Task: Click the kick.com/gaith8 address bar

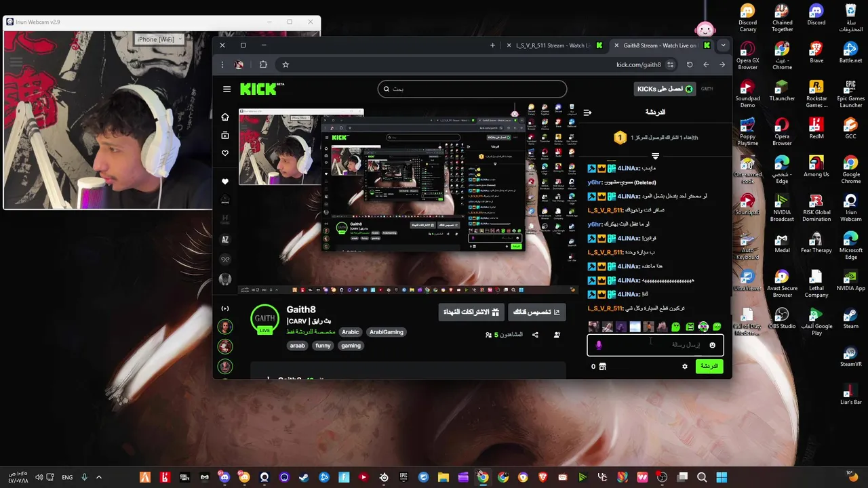Action: [638, 64]
